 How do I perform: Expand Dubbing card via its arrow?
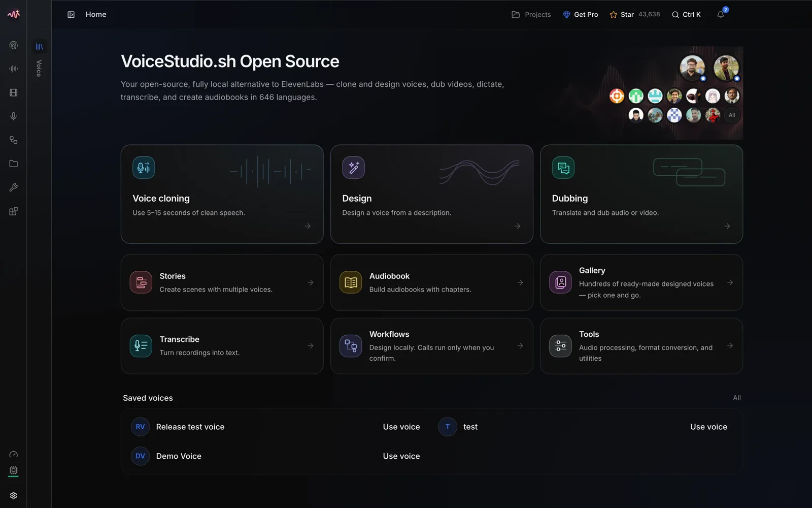click(x=727, y=226)
